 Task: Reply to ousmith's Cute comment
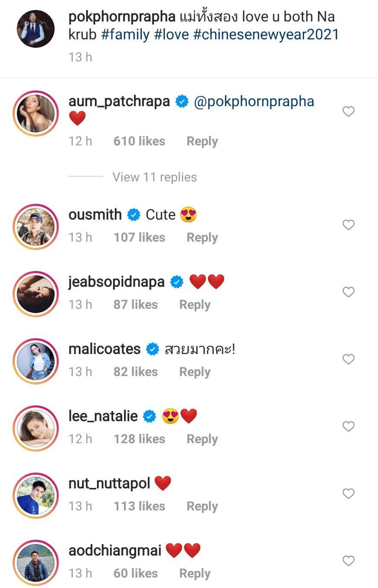coord(202,237)
